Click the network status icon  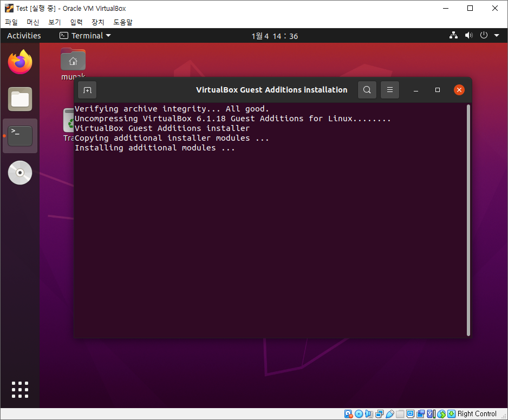(454, 35)
